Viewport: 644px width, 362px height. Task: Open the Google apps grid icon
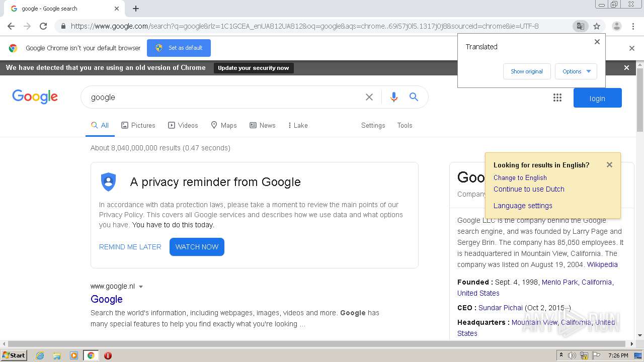click(557, 98)
